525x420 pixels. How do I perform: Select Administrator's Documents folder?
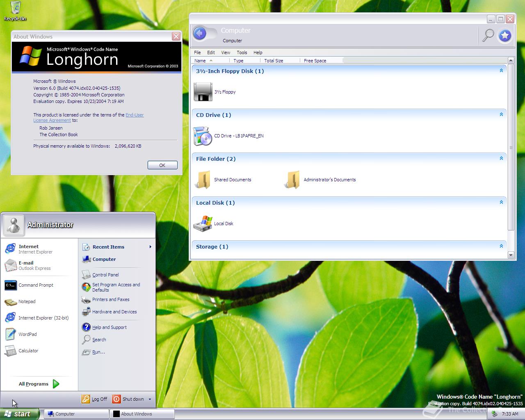pos(320,180)
